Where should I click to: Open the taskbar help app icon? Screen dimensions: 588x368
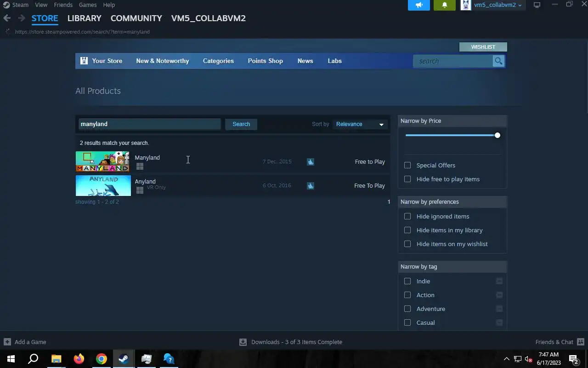pyautogui.click(x=169, y=359)
